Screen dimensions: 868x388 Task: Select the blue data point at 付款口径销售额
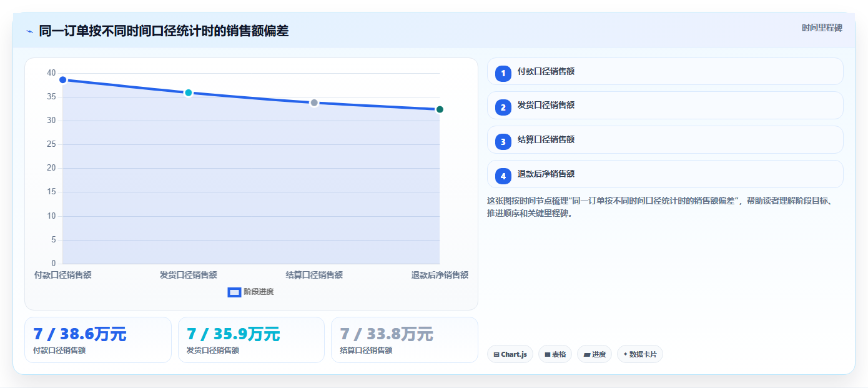(62, 79)
